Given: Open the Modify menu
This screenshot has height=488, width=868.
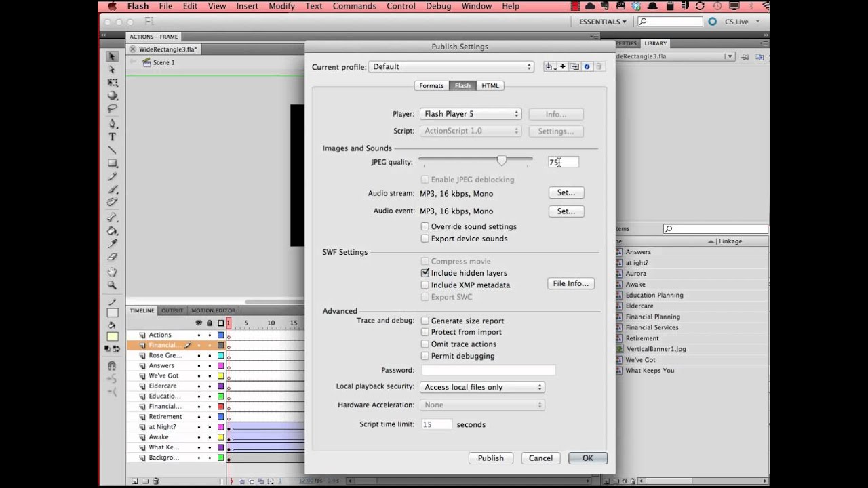Looking at the screenshot, I should pyautogui.click(x=281, y=6).
